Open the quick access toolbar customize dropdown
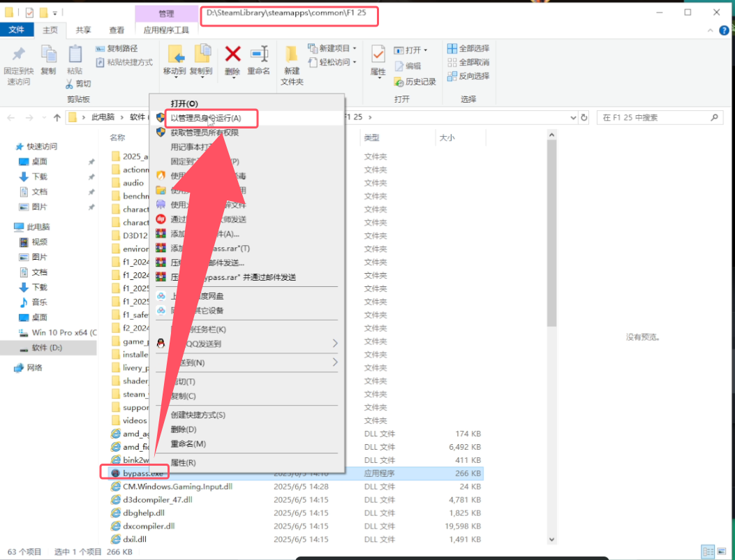The width and height of the screenshot is (735, 560). [x=55, y=13]
